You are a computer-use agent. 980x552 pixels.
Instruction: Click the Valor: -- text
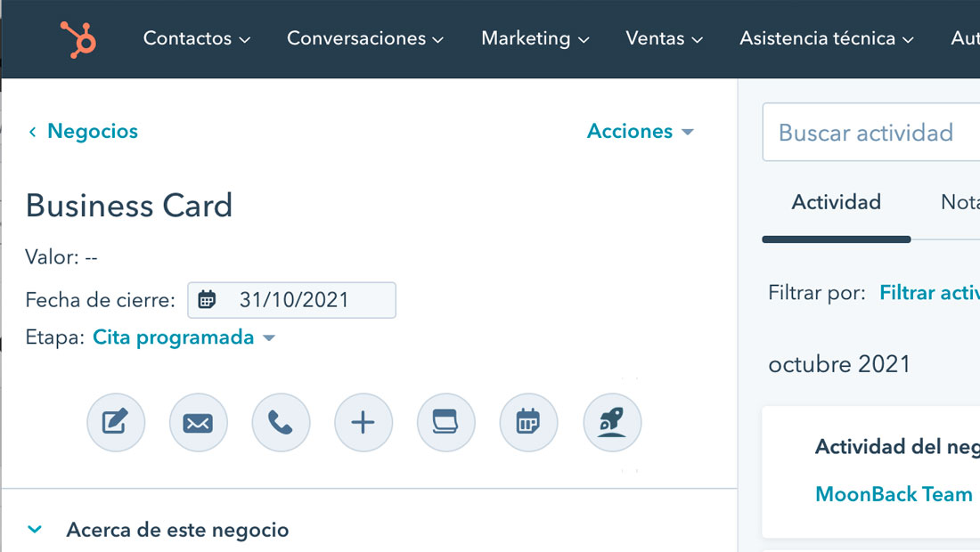point(61,256)
